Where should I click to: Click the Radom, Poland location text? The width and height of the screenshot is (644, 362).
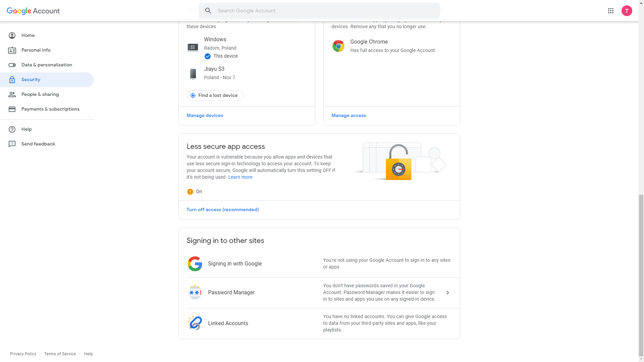(220, 48)
